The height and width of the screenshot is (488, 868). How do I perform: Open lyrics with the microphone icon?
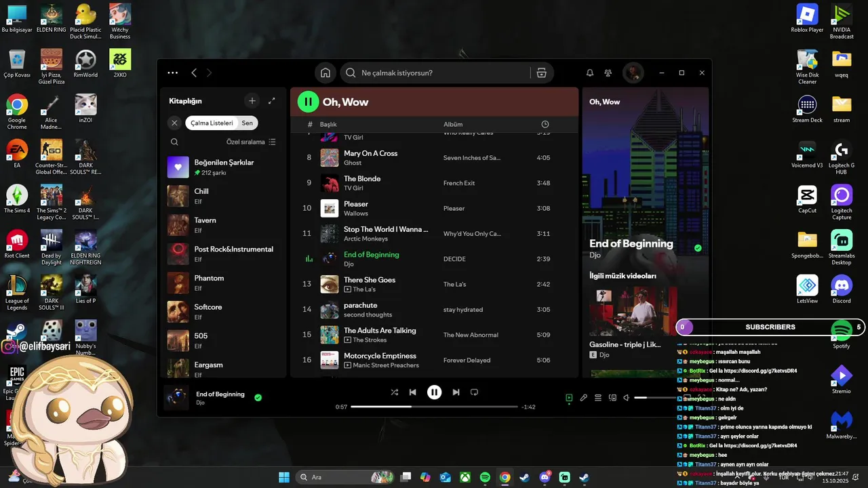[x=584, y=398]
